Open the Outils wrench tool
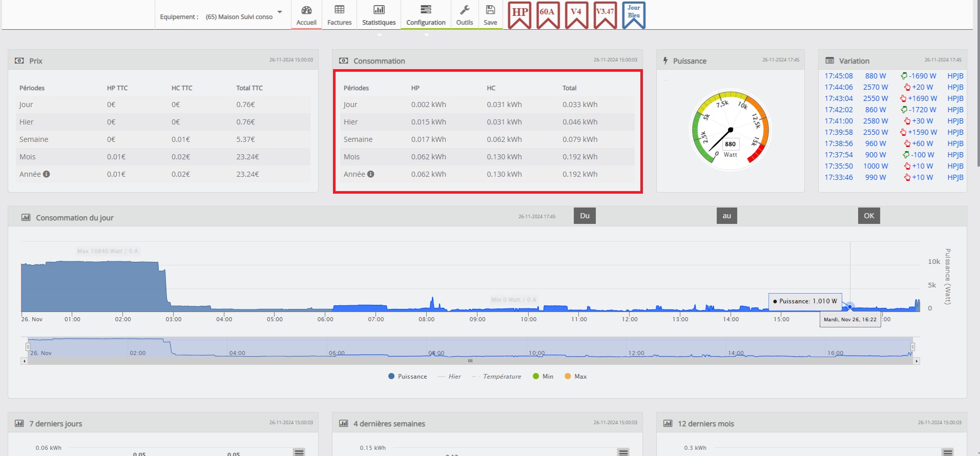 (465, 15)
